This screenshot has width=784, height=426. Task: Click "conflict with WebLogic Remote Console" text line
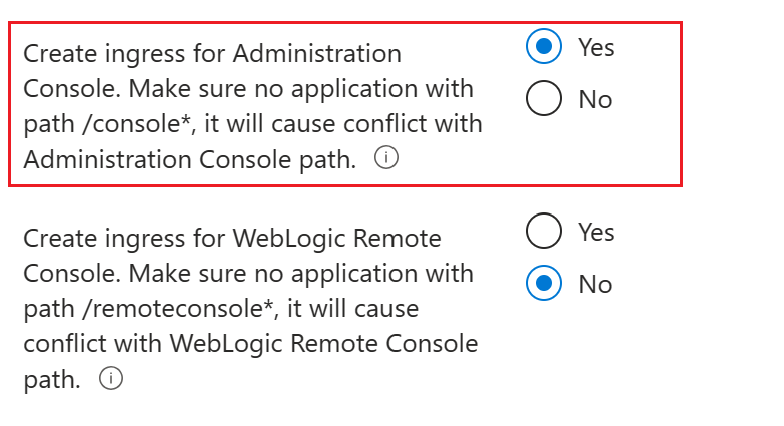pyautogui.click(x=250, y=344)
